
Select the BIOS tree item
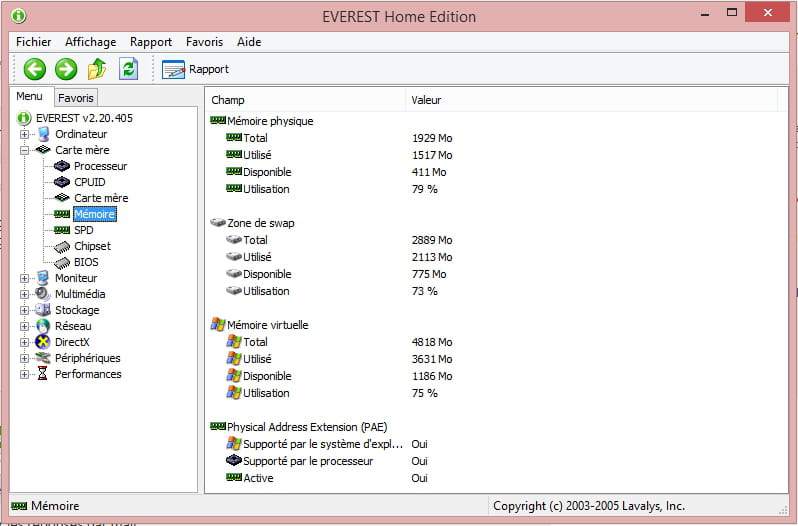click(87, 262)
